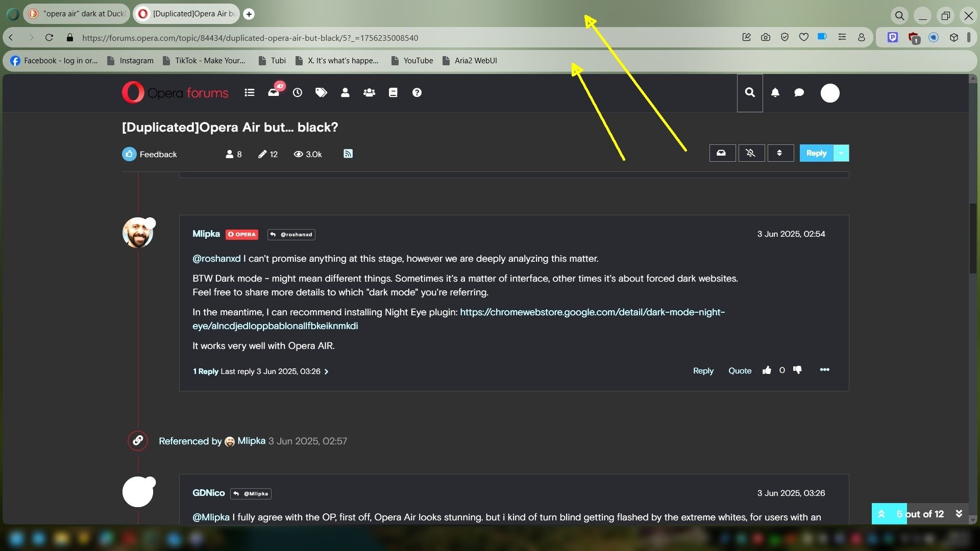Open the unread inbox icon with badge

pyautogui.click(x=274, y=91)
